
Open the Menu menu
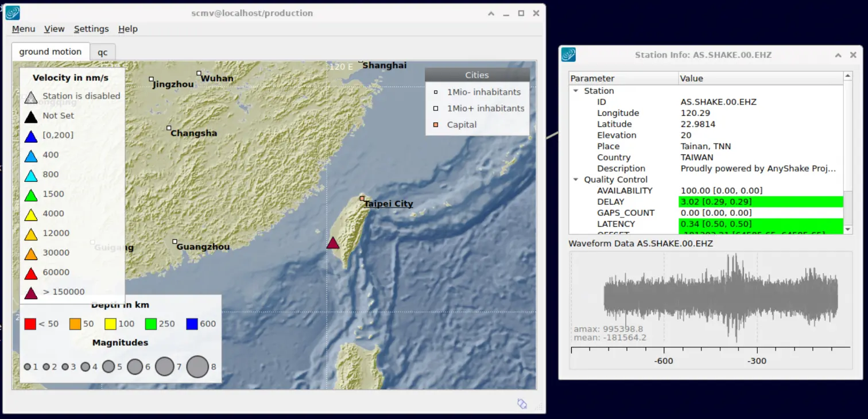24,29
